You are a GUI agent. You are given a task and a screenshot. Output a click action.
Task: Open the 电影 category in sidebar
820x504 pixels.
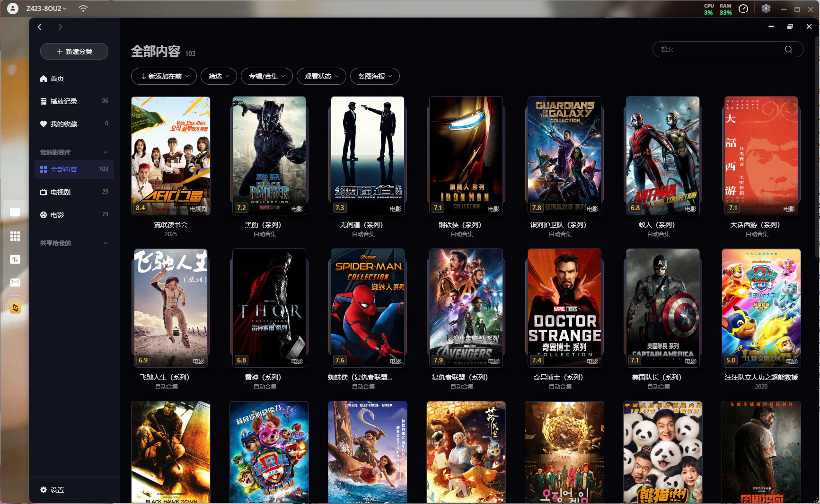pyautogui.click(x=74, y=215)
